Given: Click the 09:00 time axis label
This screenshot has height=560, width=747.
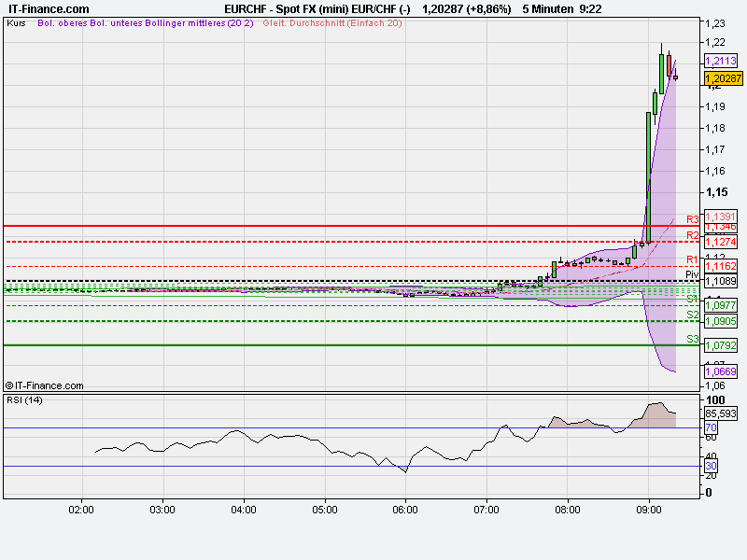Looking at the screenshot, I should tap(648, 511).
